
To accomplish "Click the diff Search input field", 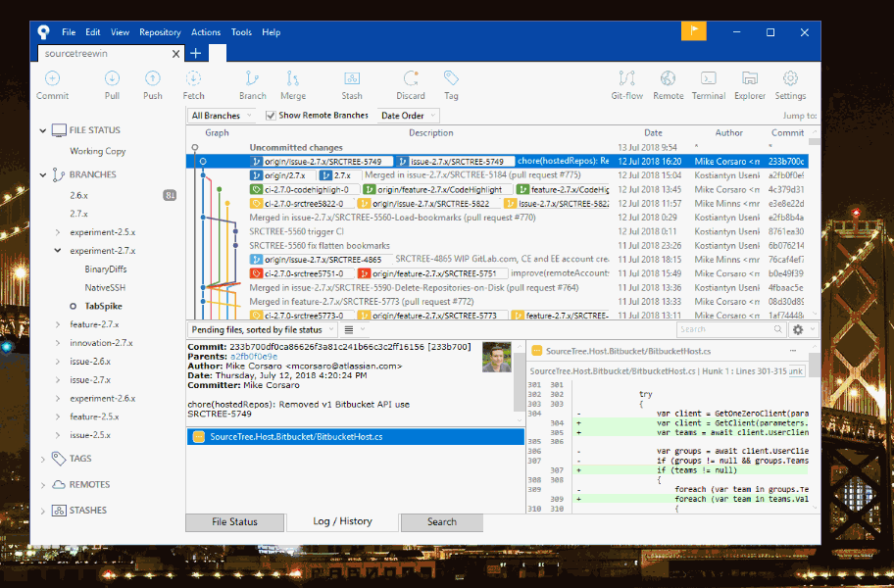I will pos(731,329).
